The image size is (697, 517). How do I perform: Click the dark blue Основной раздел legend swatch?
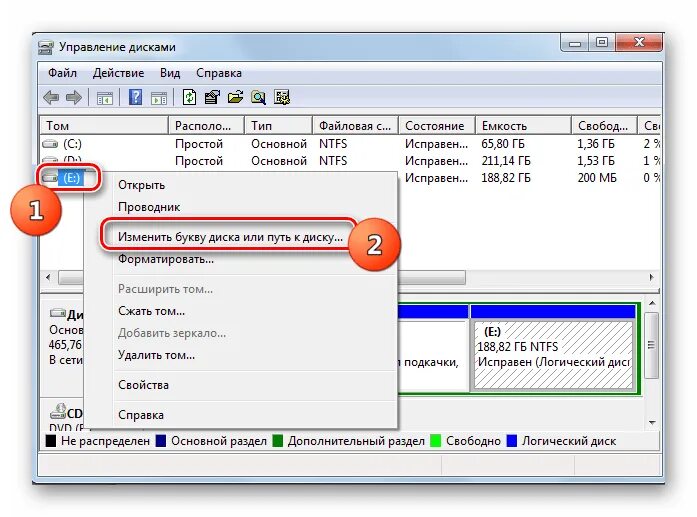click(x=161, y=441)
